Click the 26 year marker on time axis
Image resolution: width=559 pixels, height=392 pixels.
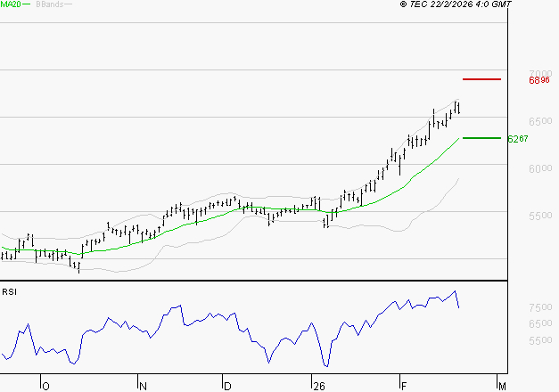click(x=319, y=387)
